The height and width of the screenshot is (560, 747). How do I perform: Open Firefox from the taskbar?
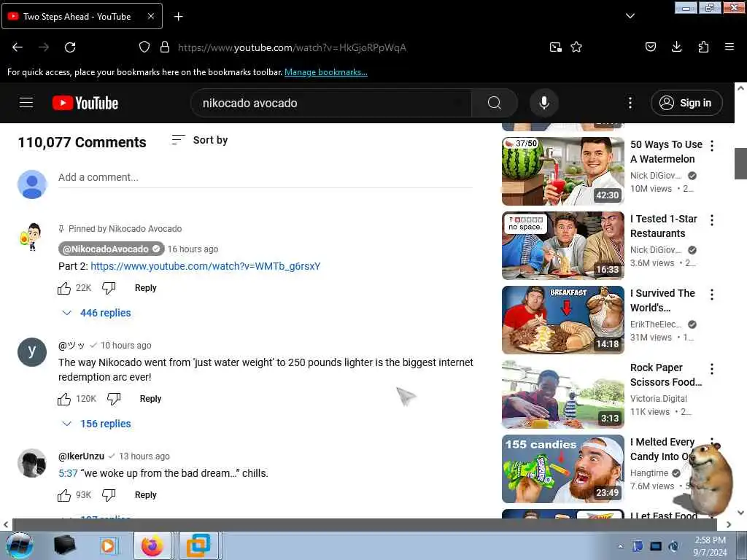coord(152,545)
